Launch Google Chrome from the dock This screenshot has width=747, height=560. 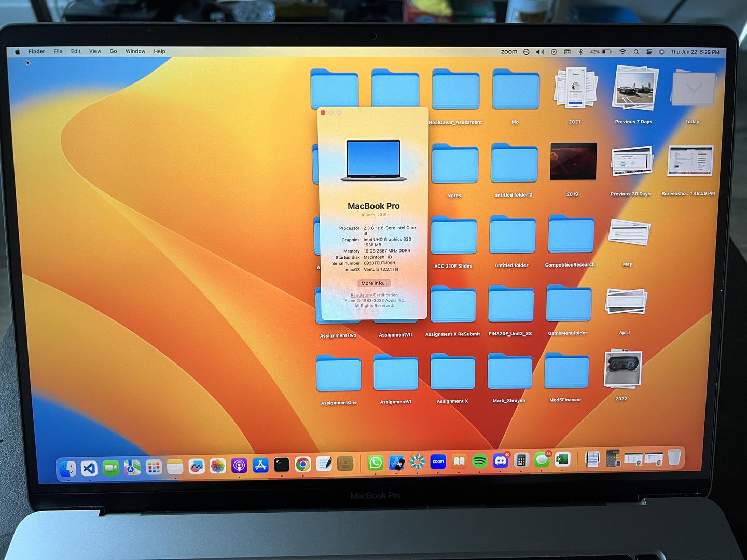pyautogui.click(x=303, y=464)
